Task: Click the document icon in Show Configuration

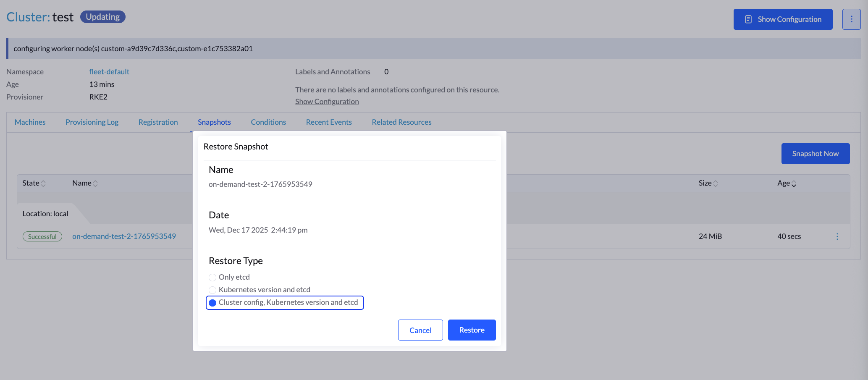Action: [x=748, y=19]
